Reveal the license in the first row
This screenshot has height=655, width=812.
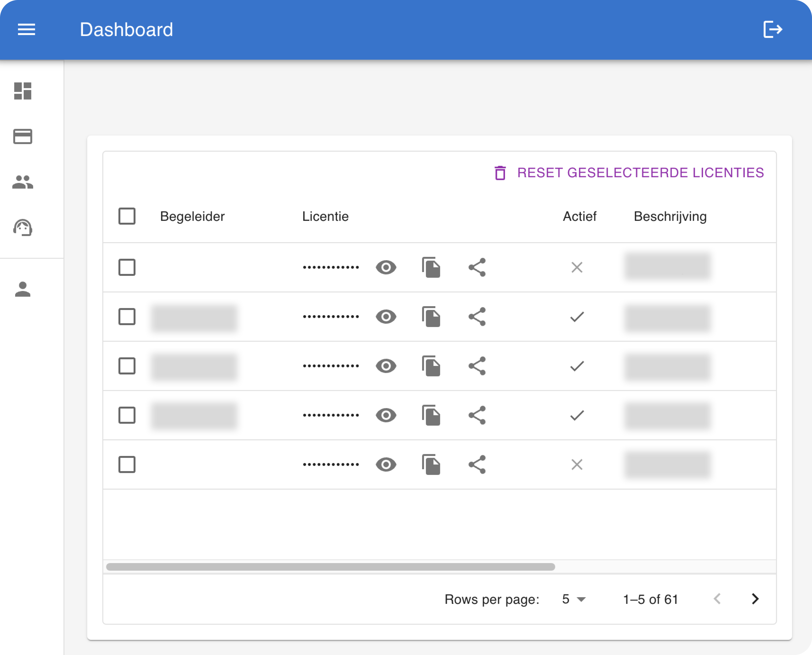[385, 267]
